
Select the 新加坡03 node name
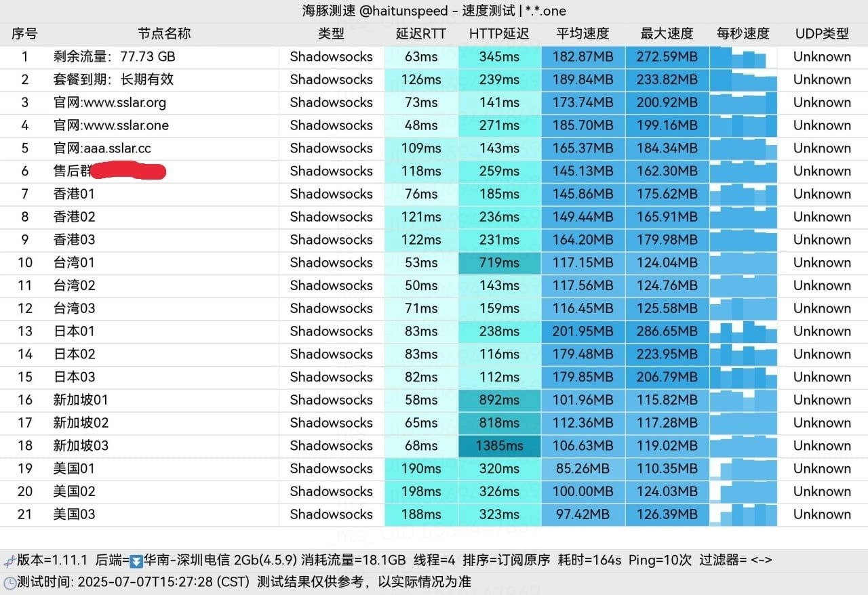(81, 446)
